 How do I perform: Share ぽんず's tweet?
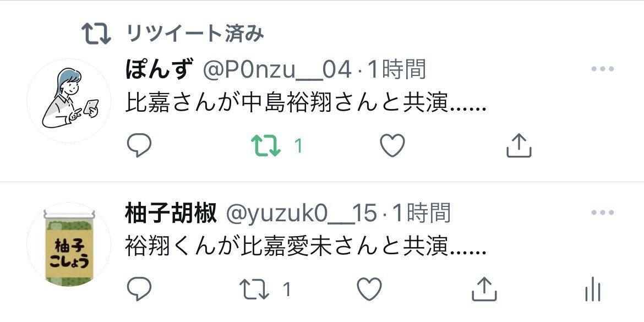[519, 145]
